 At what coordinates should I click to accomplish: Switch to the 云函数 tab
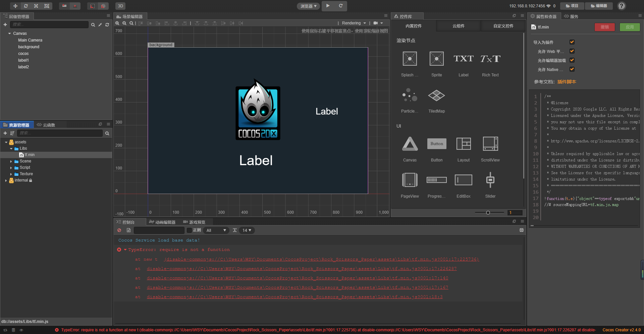(x=46, y=125)
